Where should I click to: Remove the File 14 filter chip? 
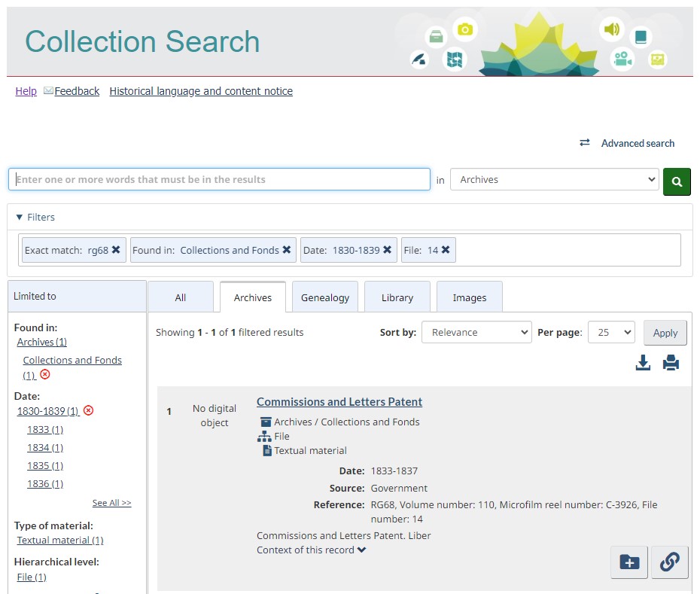tap(446, 250)
